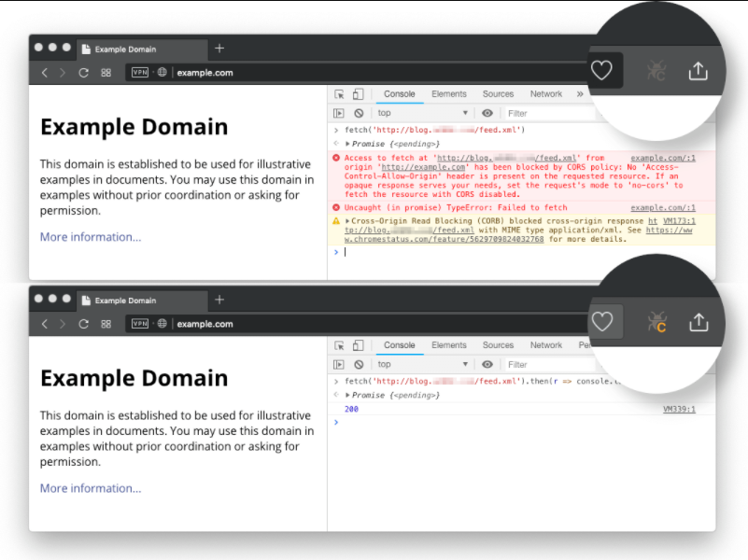Toggle the VPN badge in top address bar
The image size is (748, 560).
coord(139,73)
